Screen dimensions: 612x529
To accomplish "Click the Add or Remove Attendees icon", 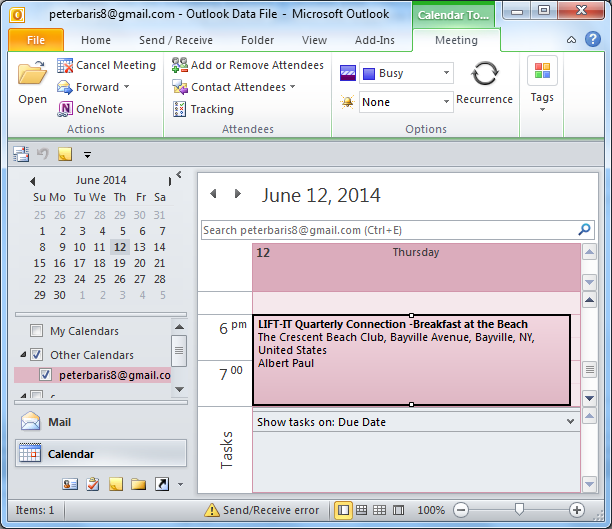I will [180, 65].
